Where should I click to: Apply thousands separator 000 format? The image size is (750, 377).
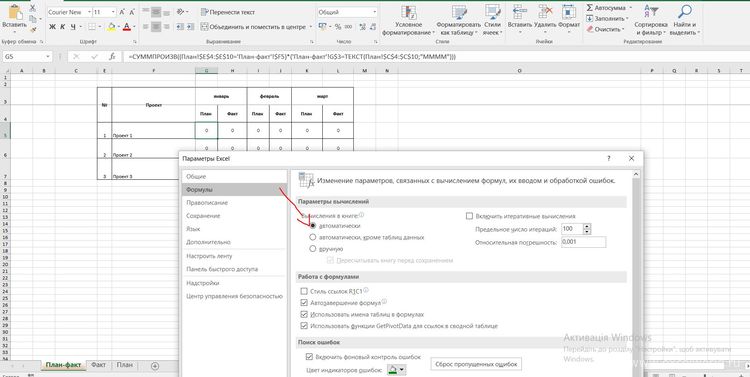pyautogui.click(x=348, y=27)
